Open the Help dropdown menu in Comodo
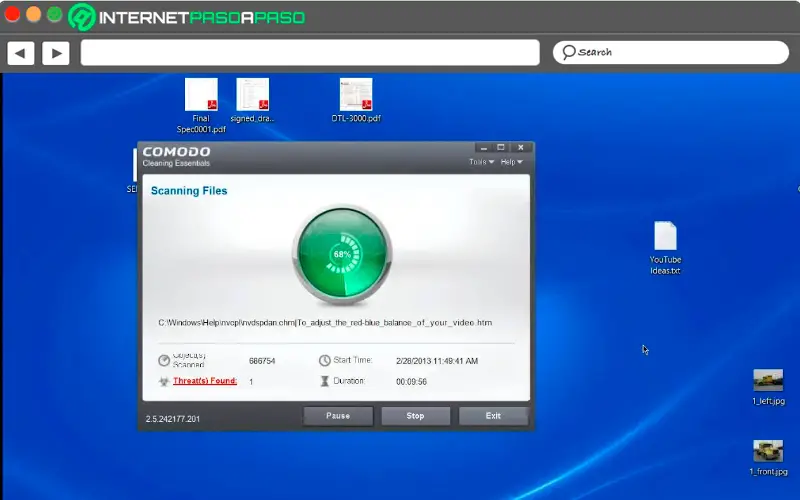Screen dimensions: 800x500 point(511,162)
